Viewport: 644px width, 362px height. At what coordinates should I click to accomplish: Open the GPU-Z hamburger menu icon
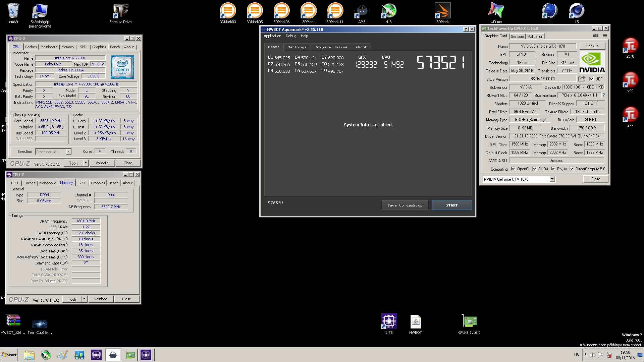[605, 36]
